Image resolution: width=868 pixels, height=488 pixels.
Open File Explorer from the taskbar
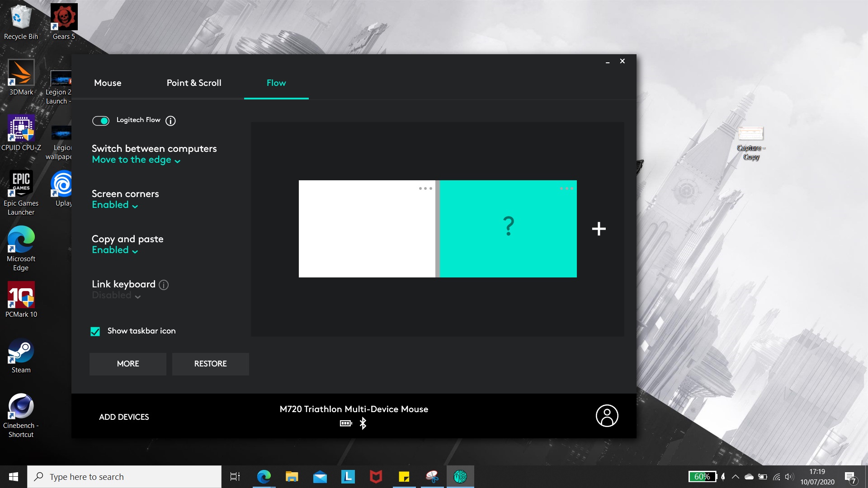tap(292, 477)
